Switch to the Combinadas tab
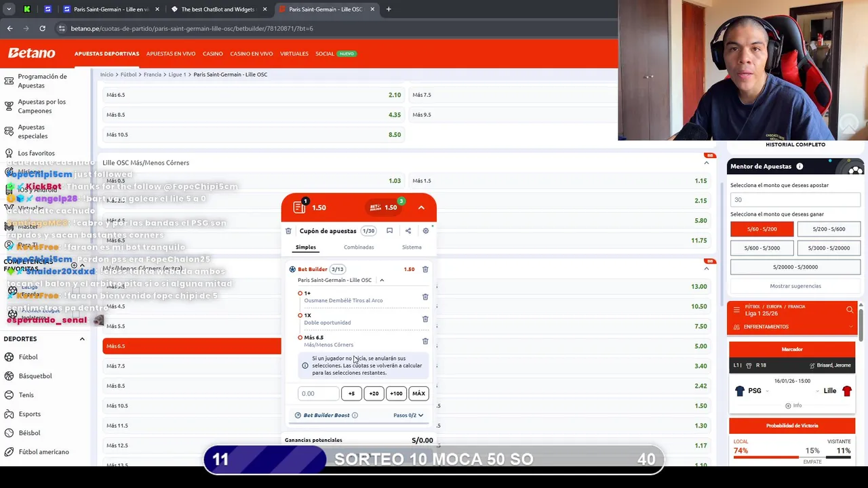This screenshot has width=868, height=488. click(x=359, y=247)
